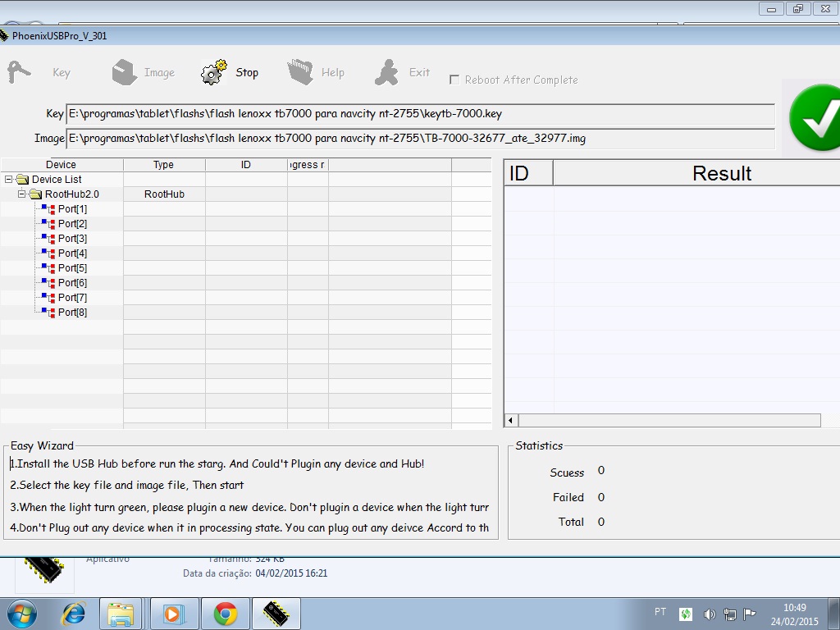Click the PT language indicator
840x630 pixels.
tap(660, 612)
